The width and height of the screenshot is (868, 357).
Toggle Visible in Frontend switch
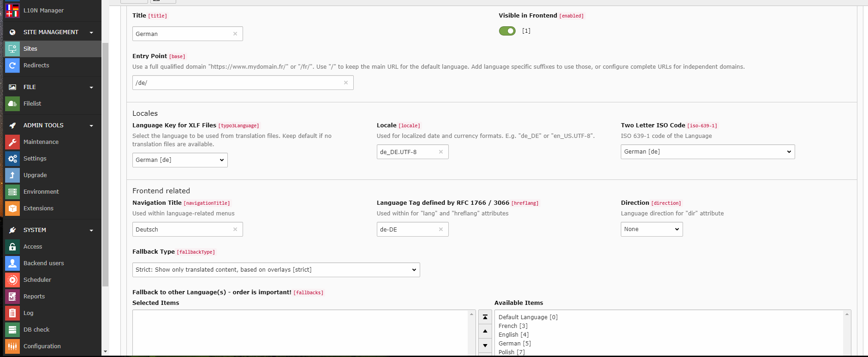[x=507, y=31]
